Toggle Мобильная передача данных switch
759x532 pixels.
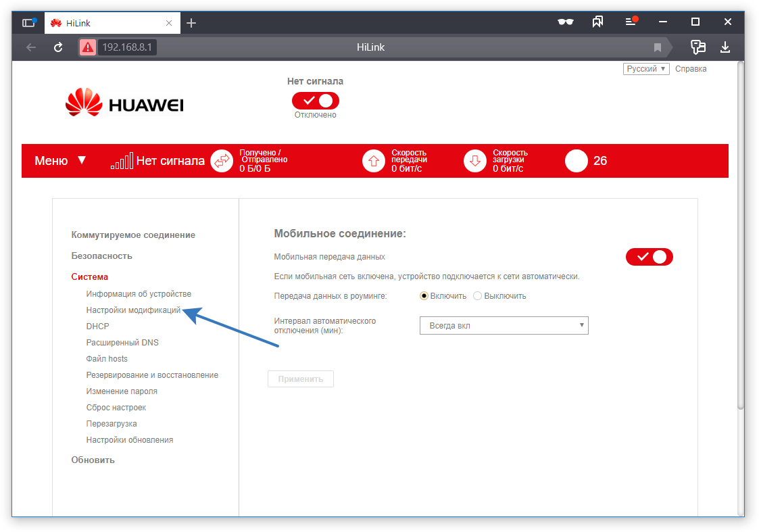[649, 257]
